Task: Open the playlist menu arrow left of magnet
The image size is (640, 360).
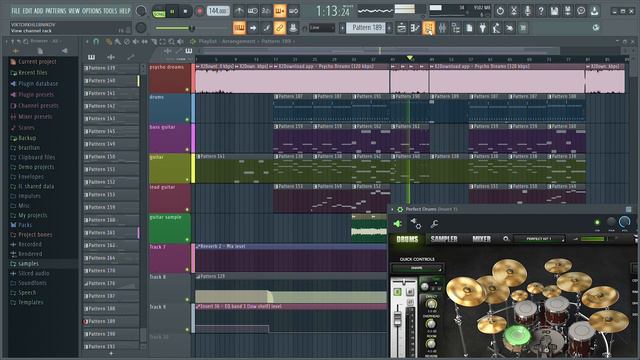Action: click(87, 41)
